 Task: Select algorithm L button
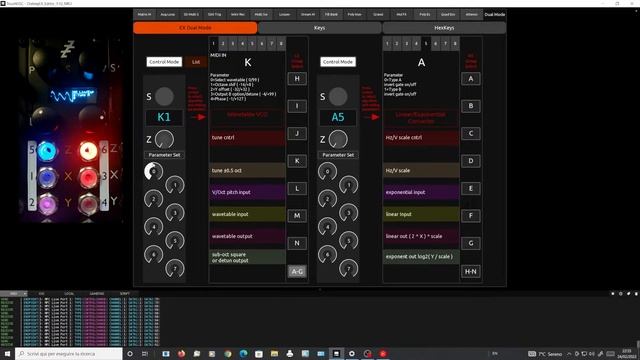(x=297, y=188)
